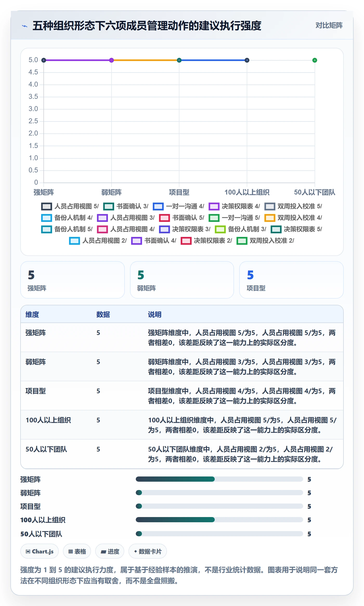Hide the "人员占用视图 2/" legend dataset
This screenshot has height=606, width=364.
coord(98,241)
